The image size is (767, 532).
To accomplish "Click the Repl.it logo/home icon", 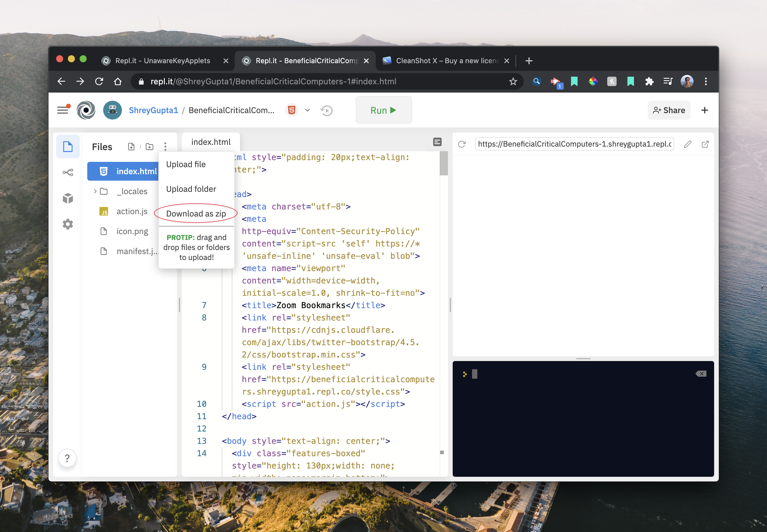I will click(87, 110).
